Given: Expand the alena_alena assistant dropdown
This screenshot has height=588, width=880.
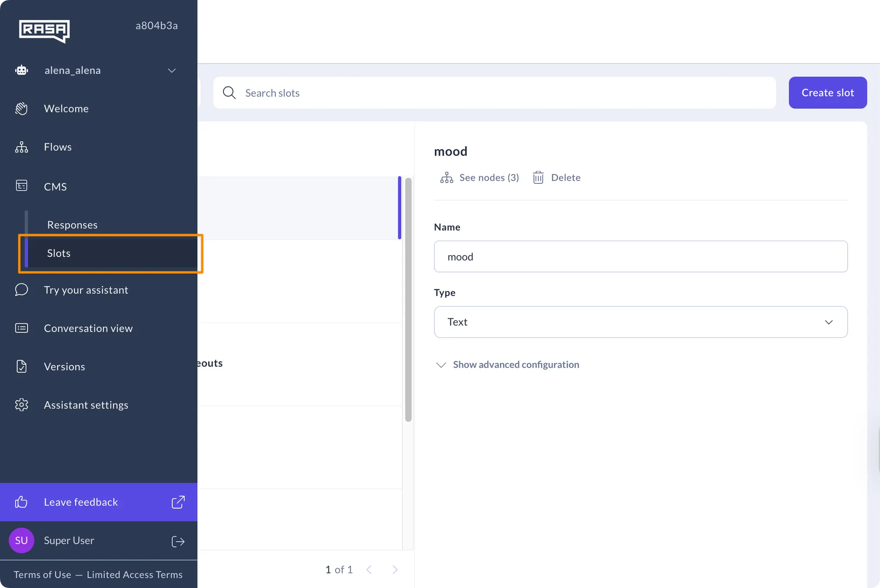Looking at the screenshot, I should (x=171, y=70).
